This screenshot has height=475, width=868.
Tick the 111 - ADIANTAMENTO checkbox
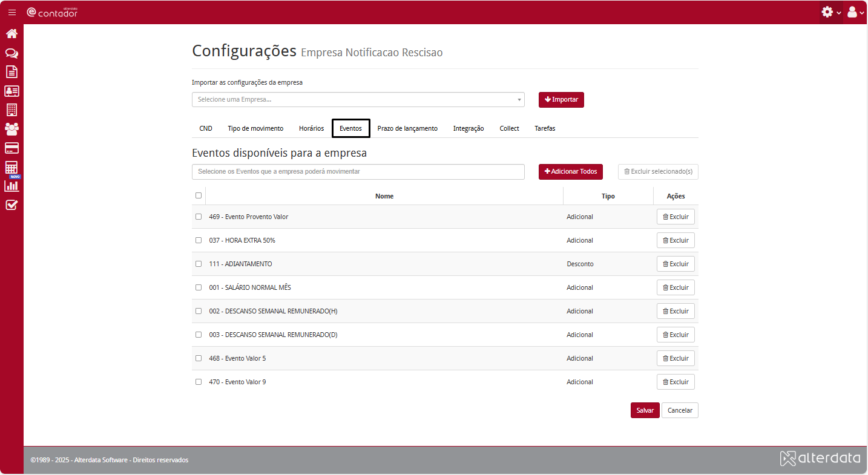point(199,264)
